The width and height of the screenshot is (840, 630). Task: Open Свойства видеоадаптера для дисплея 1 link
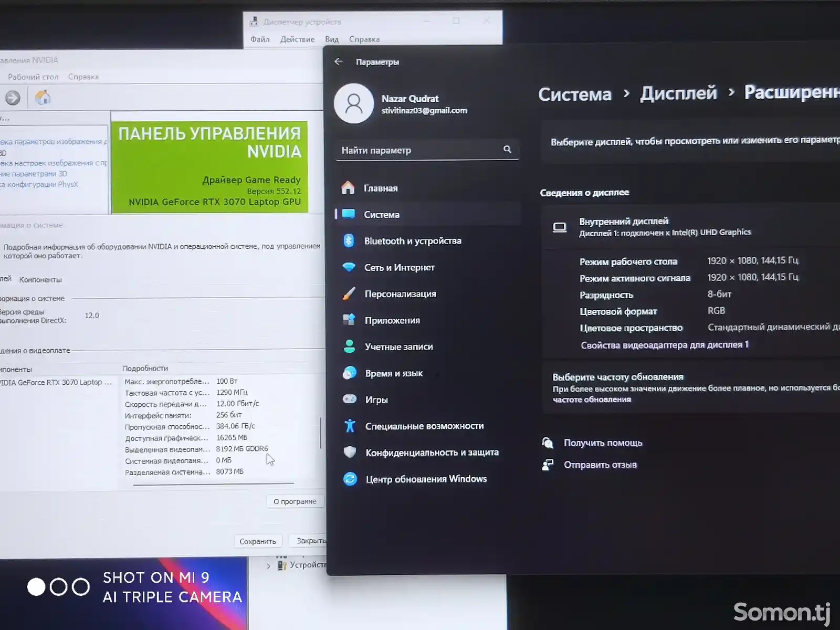click(x=665, y=345)
